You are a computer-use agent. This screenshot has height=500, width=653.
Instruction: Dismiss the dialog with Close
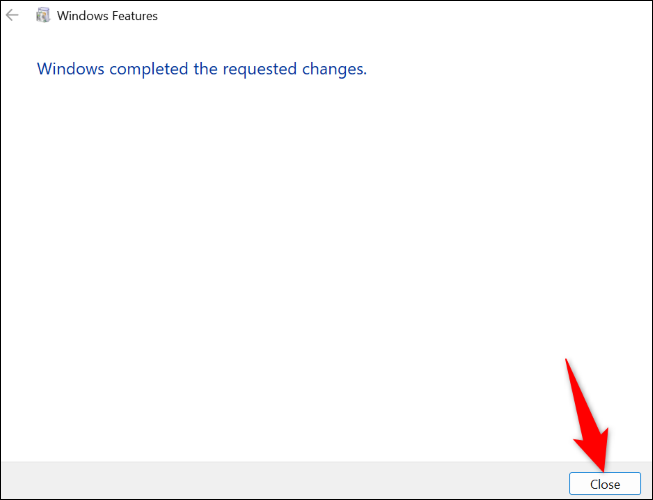click(605, 484)
